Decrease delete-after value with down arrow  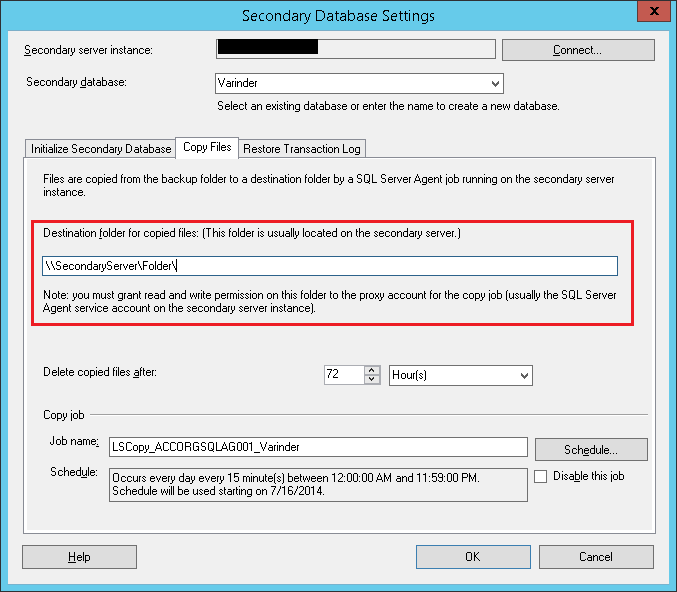(x=372, y=380)
